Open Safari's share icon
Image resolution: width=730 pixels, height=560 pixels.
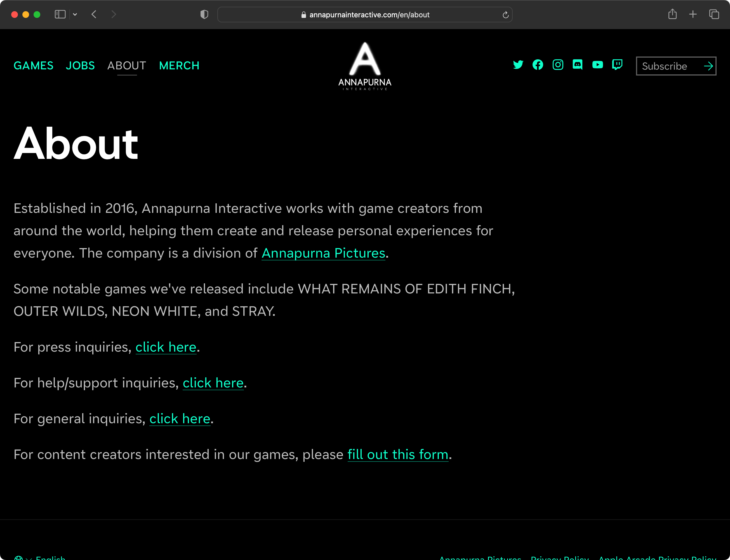pos(672,14)
